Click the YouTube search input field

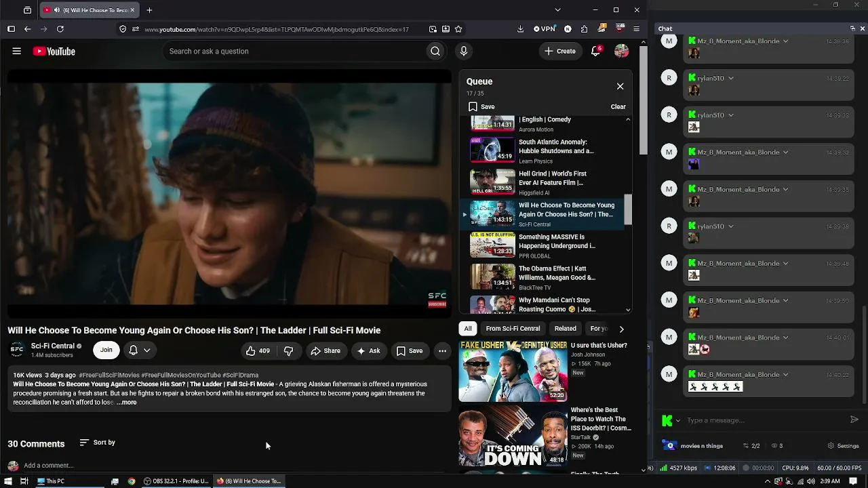pos(296,52)
